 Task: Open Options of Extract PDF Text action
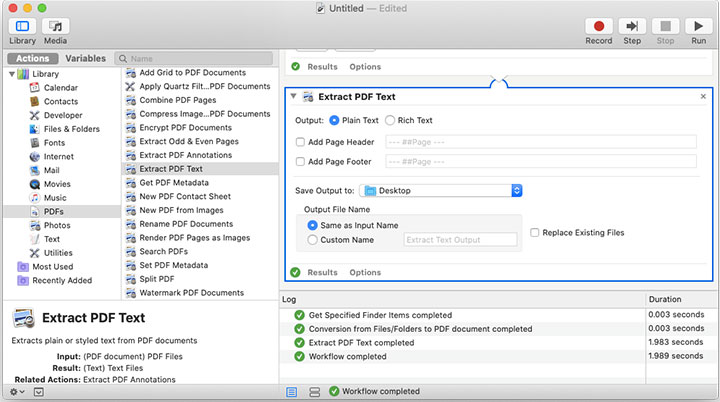(x=365, y=272)
